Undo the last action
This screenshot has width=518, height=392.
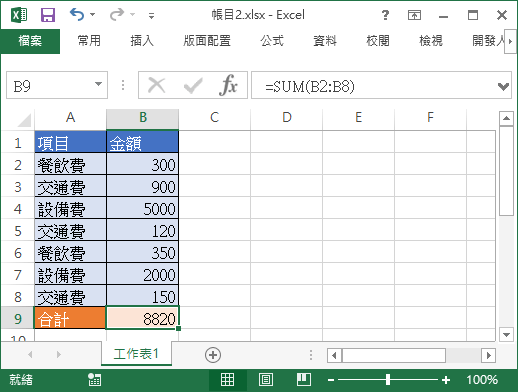point(77,15)
